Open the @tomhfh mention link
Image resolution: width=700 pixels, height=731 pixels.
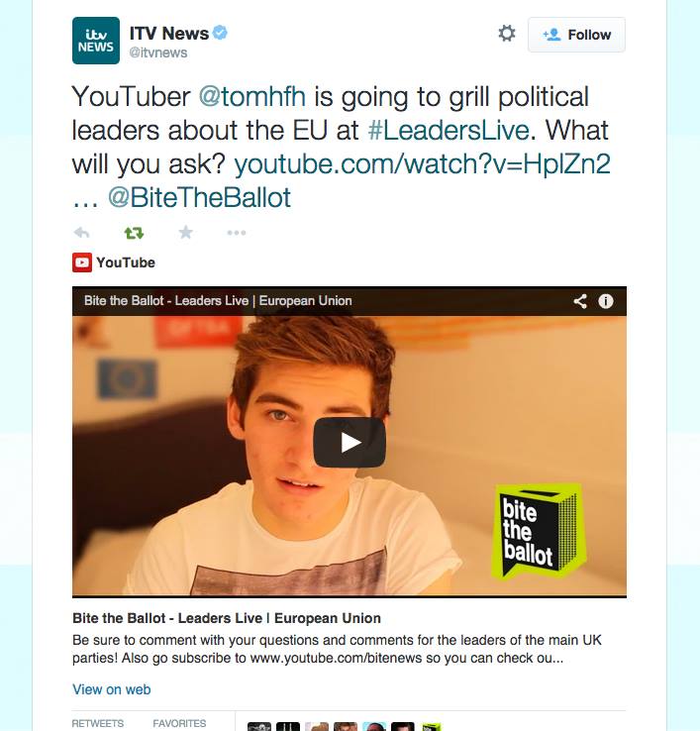252,96
